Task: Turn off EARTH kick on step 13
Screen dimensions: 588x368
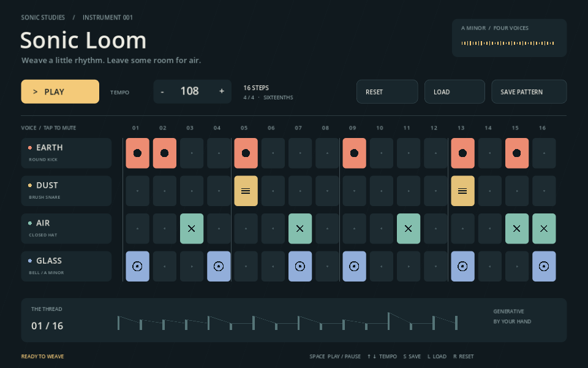Action: 463,153
